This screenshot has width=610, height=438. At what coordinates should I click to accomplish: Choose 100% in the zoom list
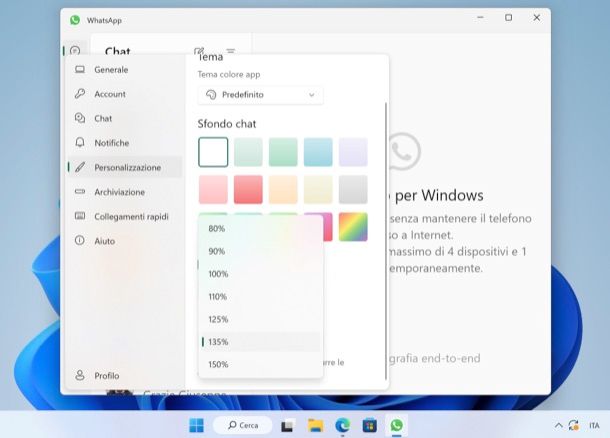(x=260, y=274)
